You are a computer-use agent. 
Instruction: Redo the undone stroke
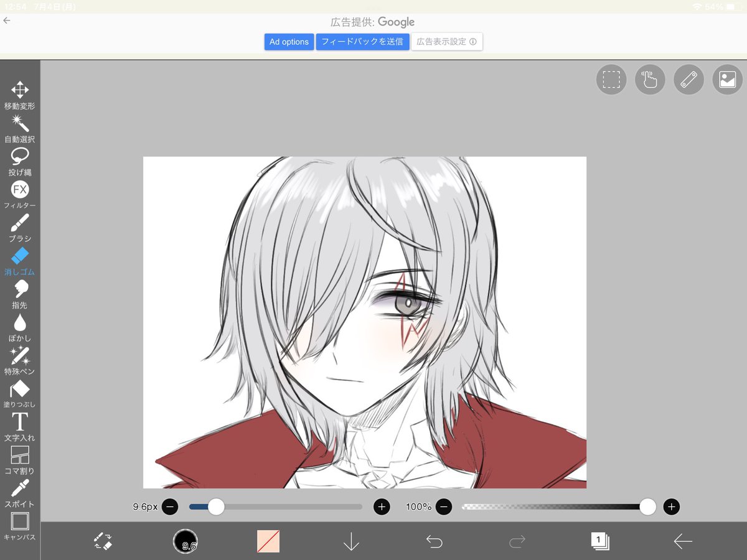point(517,541)
